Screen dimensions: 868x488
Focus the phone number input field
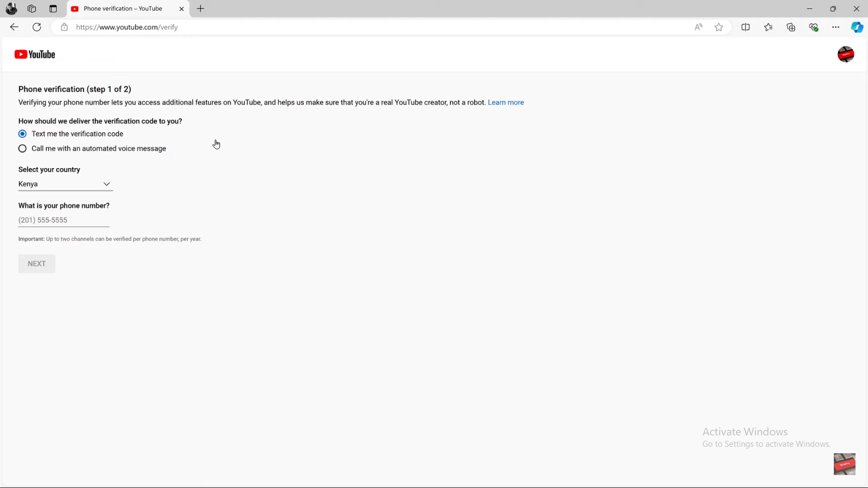click(x=64, y=220)
